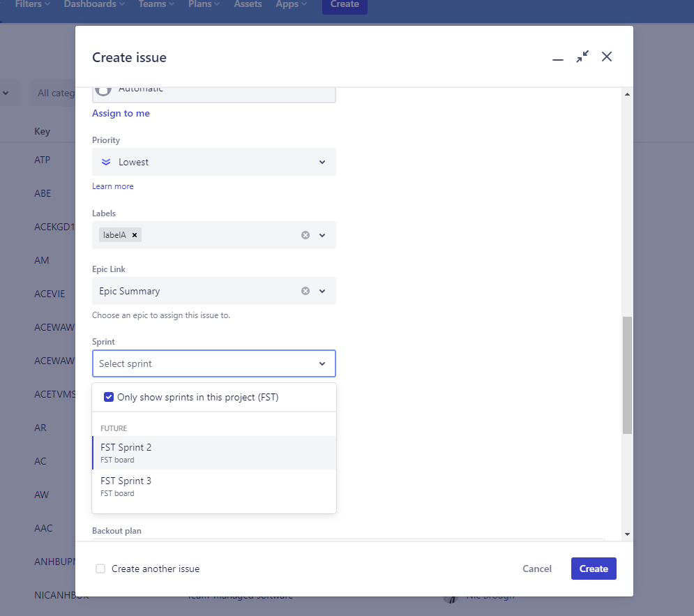Click the Key column header
The width and height of the screenshot is (694, 616).
[x=42, y=131]
